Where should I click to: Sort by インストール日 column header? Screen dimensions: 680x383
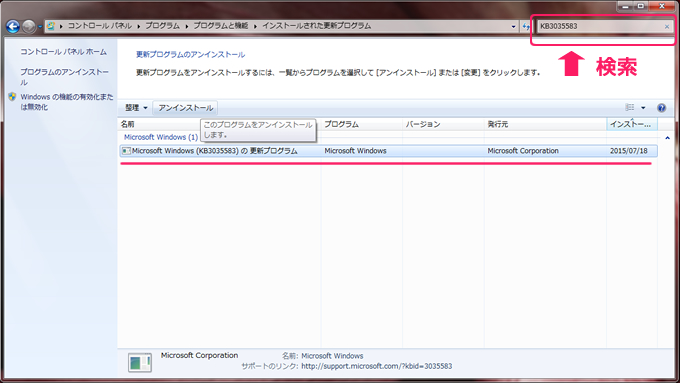point(632,124)
